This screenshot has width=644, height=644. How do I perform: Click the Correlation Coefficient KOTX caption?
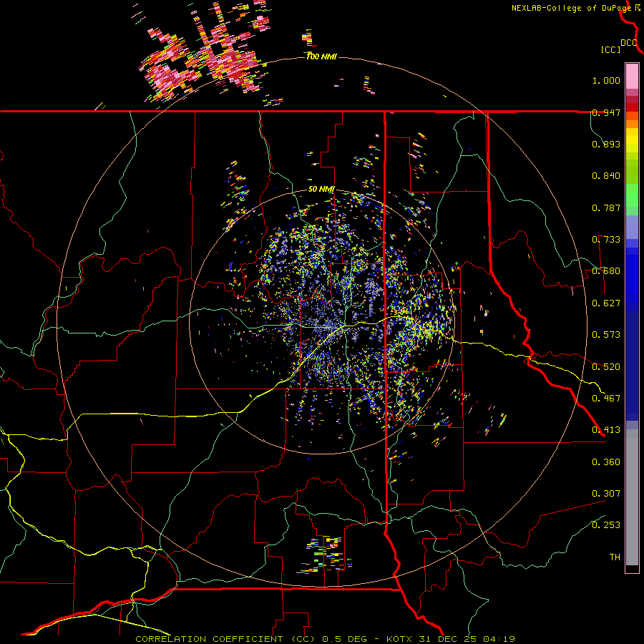pyautogui.click(x=325, y=639)
